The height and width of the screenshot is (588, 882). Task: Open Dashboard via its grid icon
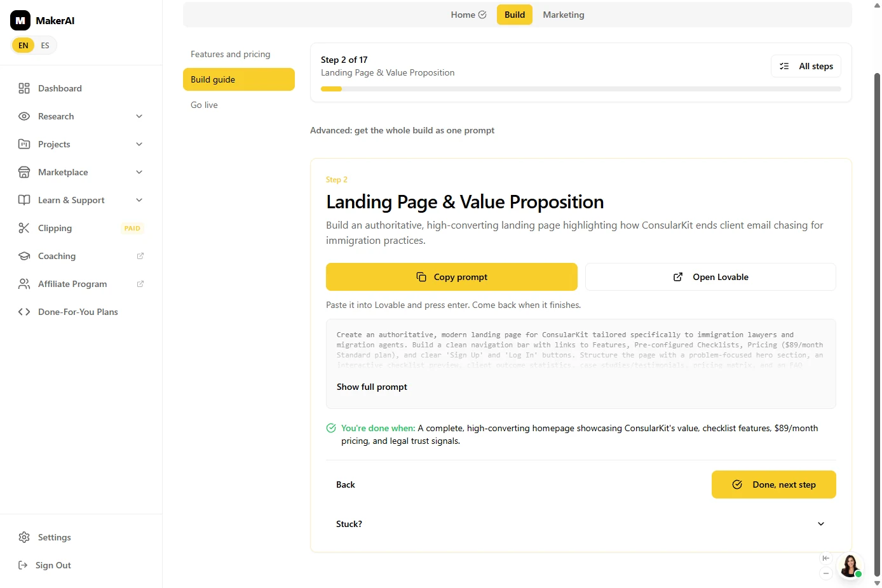coord(24,88)
